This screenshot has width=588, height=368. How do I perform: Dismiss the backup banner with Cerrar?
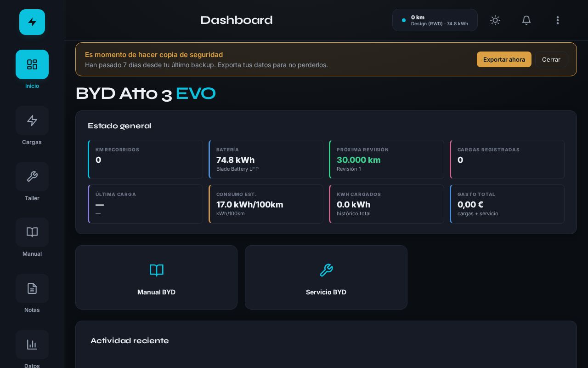[551, 59]
